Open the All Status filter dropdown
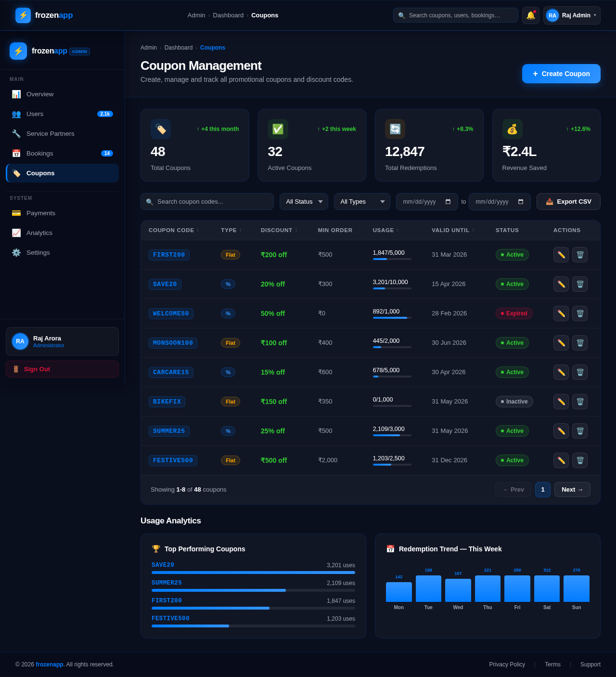Image resolution: width=616 pixels, height=677 pixels. (304, 202)
